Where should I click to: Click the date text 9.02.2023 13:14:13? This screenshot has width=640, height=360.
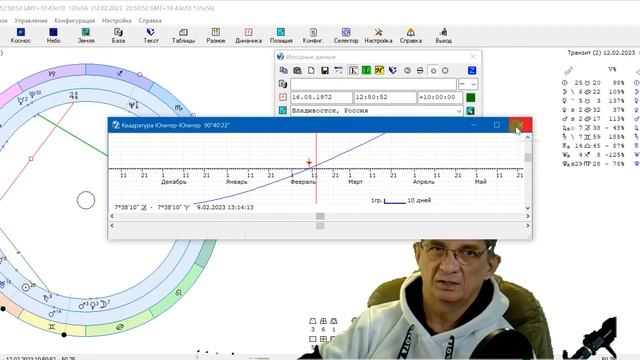tap(225, 207)
